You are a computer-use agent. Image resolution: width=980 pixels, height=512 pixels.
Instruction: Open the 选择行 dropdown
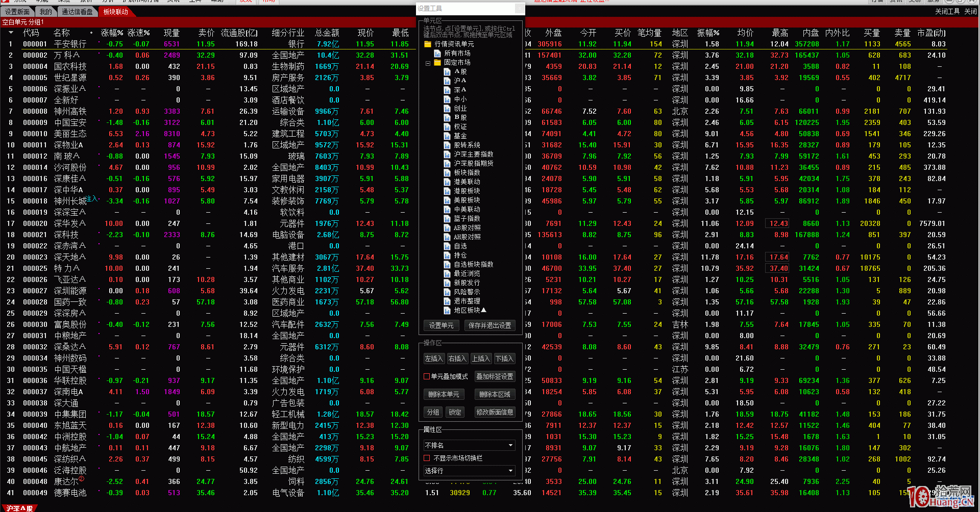[469, 471]
